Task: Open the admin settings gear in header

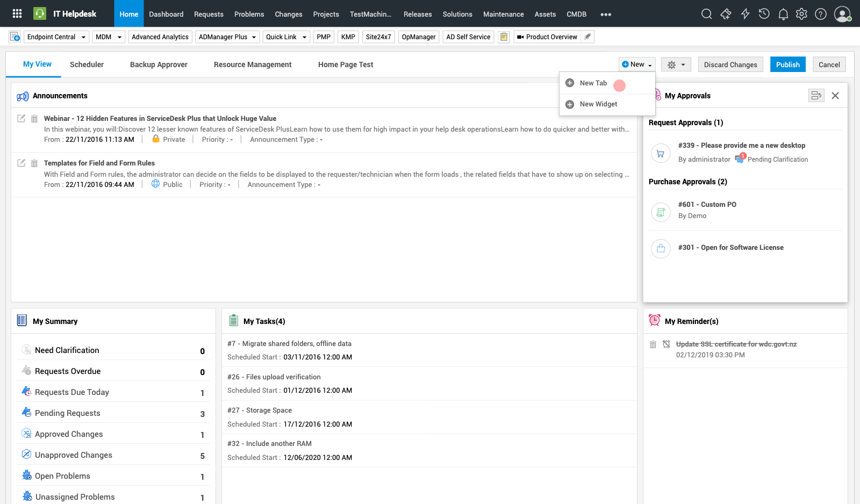Action: [x=801, y=14]
